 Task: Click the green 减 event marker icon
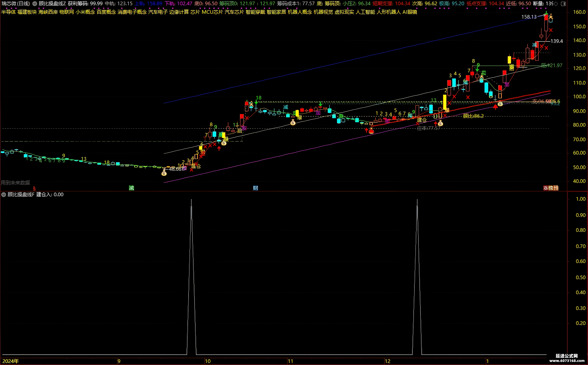tap(131, 188)
